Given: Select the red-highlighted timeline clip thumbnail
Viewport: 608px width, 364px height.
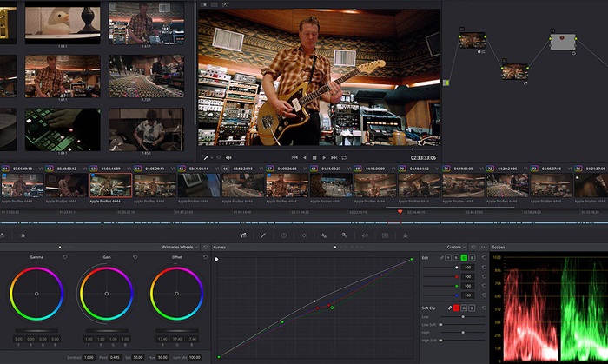Looking at the screenshot, I should click(110, 184).
